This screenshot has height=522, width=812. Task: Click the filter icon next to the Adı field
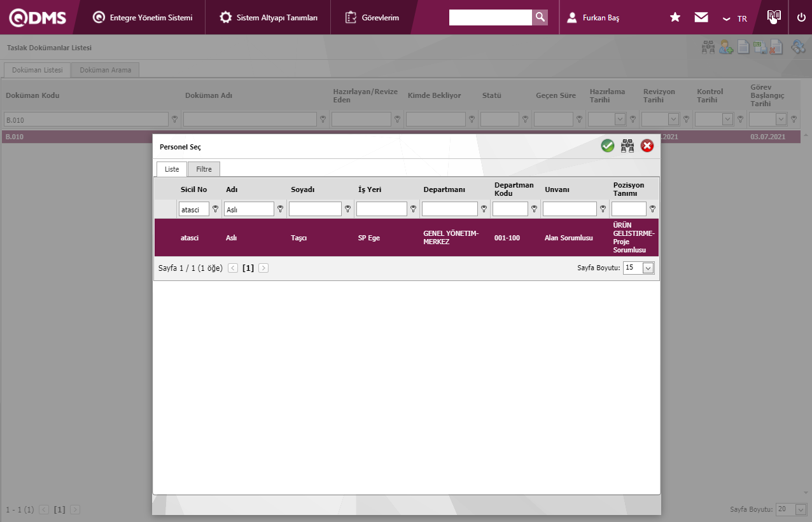pyautogui.click(x=280, y=209)
